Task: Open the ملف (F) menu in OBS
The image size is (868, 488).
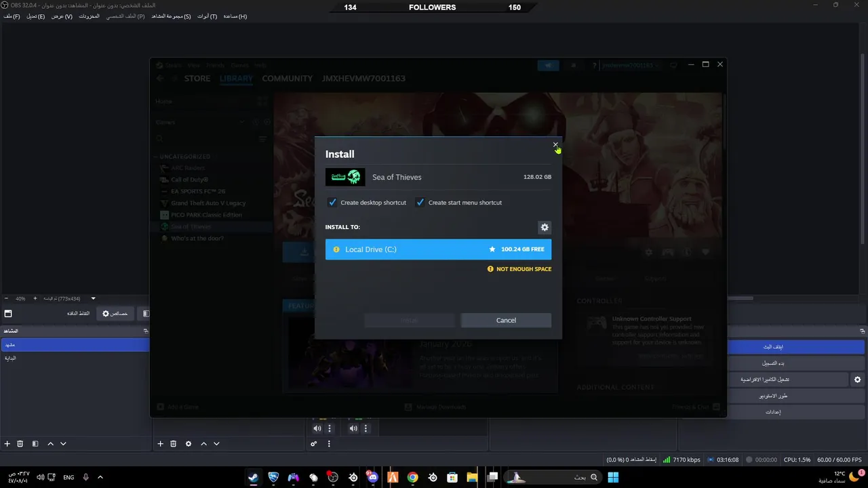Action: (12, 16)
